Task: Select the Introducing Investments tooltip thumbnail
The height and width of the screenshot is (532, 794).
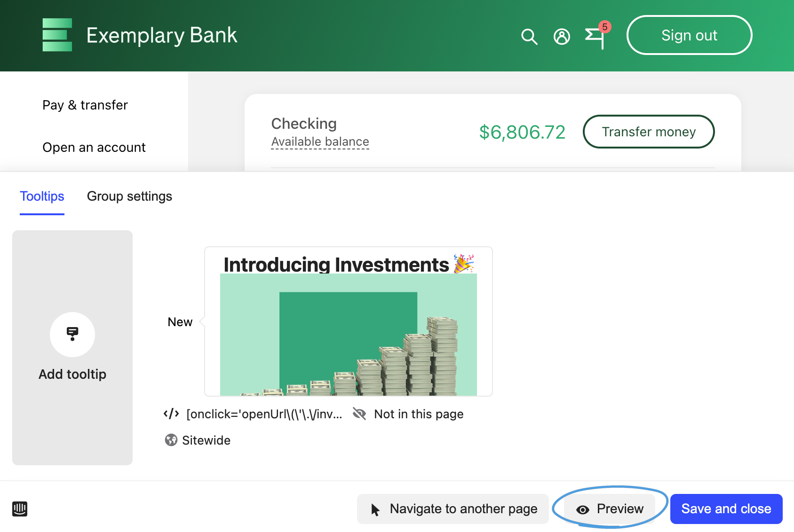Action: 348,321
